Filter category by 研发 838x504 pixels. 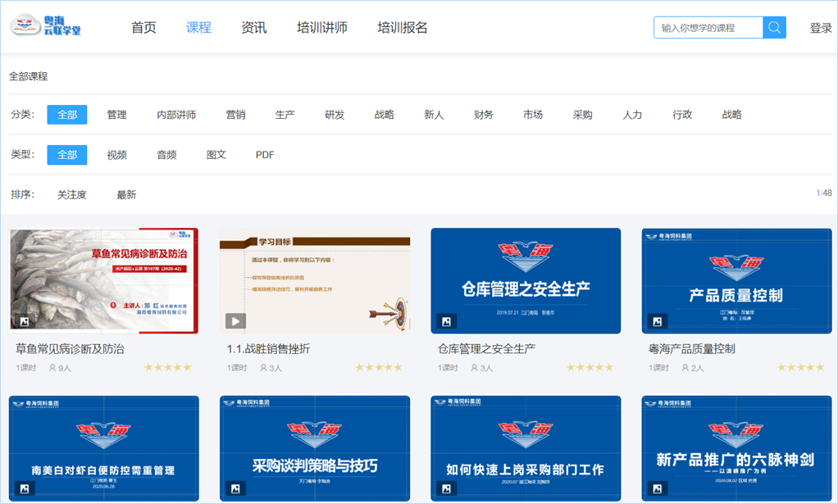point(335,115)
